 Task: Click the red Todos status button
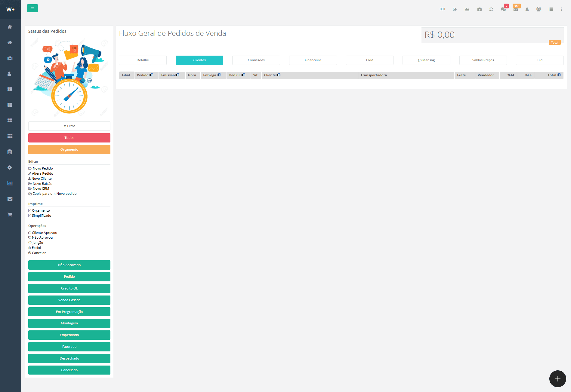[69, 138]
